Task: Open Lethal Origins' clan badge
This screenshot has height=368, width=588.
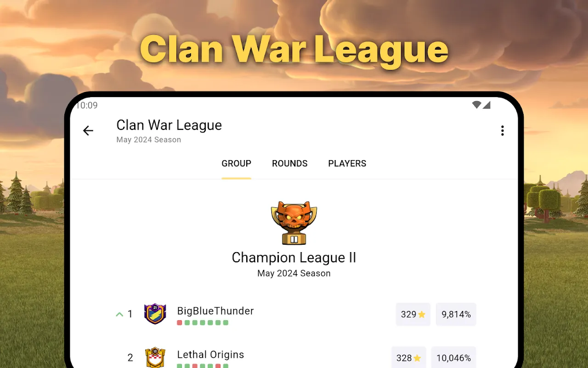Action: [155, 357]
